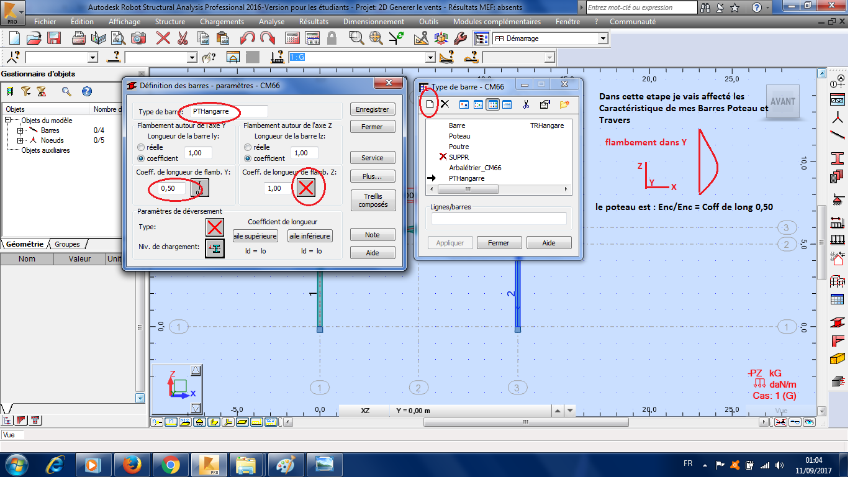The image size is (868, 492).
Task: Undo the last action with the red arrow
Action: tap(247, 39)
